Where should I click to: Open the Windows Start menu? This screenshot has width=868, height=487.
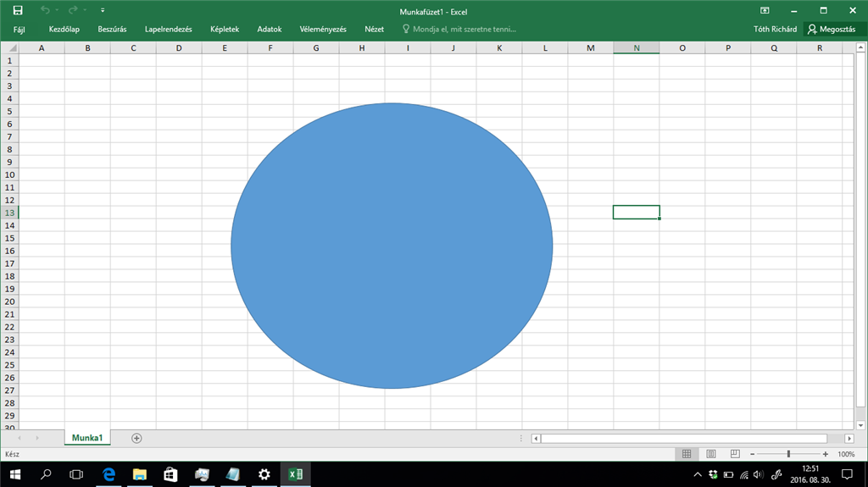[x=15, y=474]
